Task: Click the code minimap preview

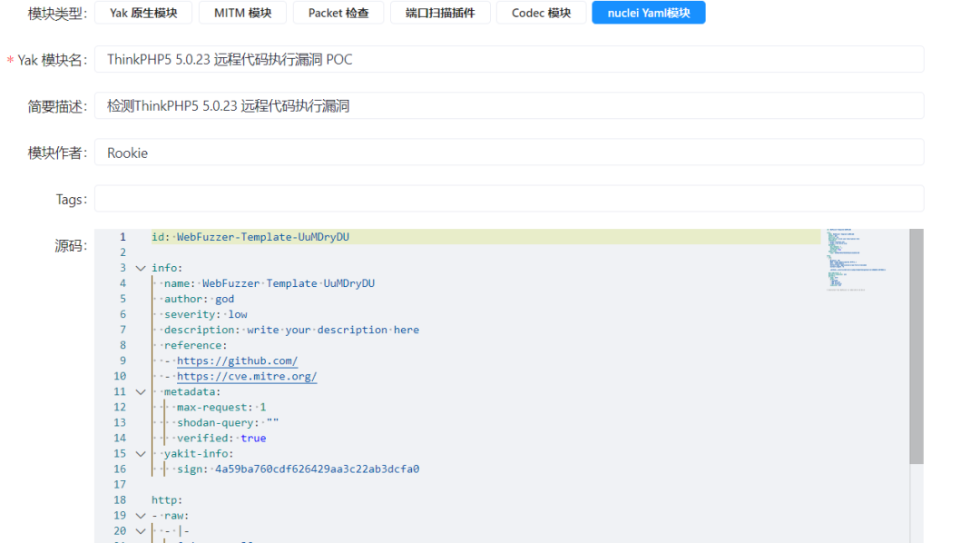Action: [x=857, y=261]
